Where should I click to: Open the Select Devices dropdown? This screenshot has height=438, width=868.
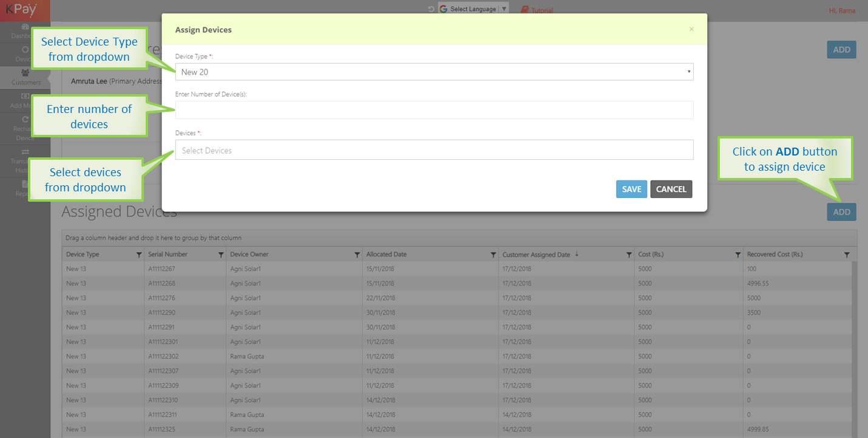pos(434,150)
